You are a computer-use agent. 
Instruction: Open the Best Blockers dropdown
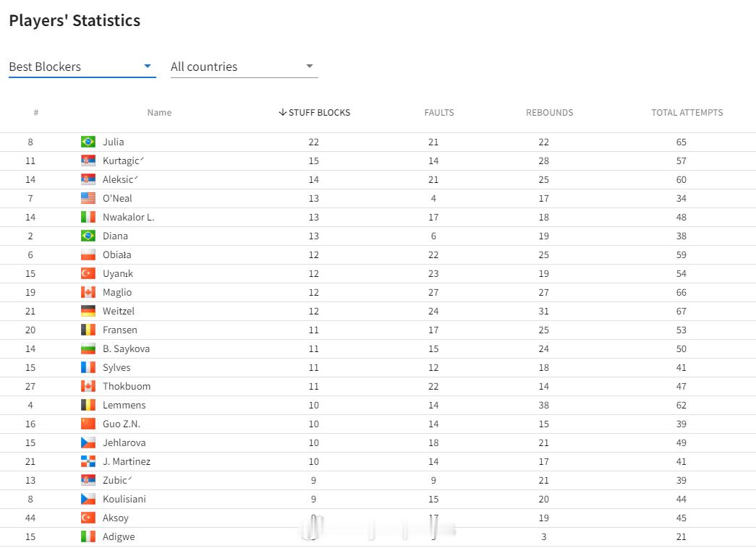(x=82, y=67)
